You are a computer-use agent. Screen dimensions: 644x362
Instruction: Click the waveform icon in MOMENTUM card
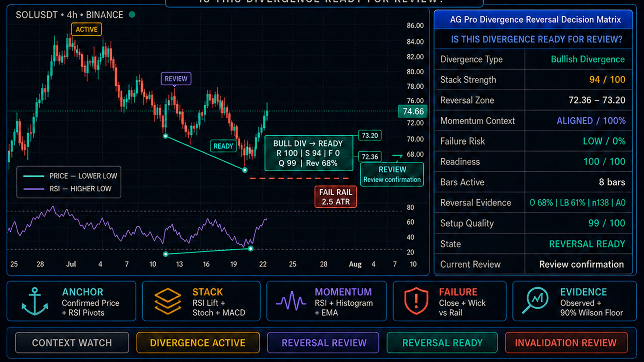click(x=291, y=301)
